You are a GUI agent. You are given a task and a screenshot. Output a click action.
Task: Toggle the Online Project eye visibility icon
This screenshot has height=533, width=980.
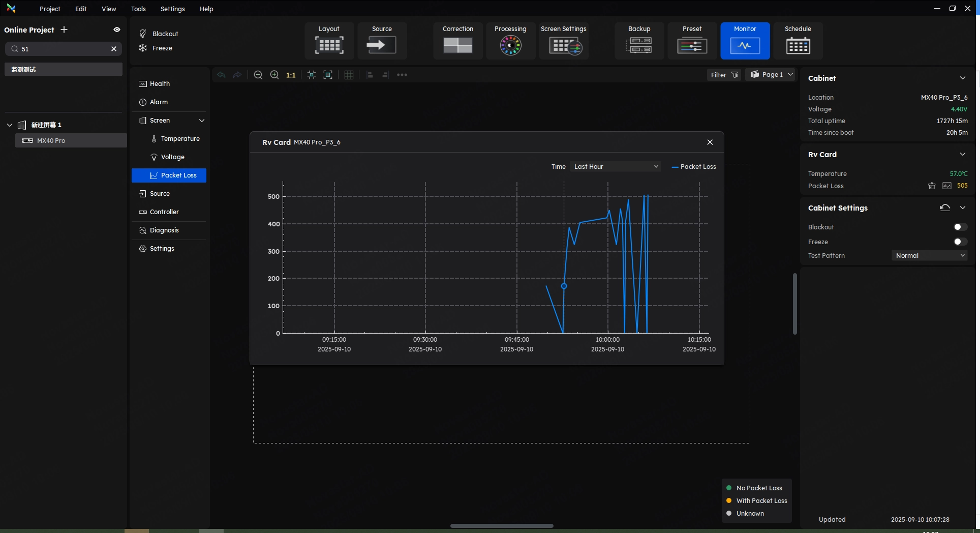tap(117, 30)
